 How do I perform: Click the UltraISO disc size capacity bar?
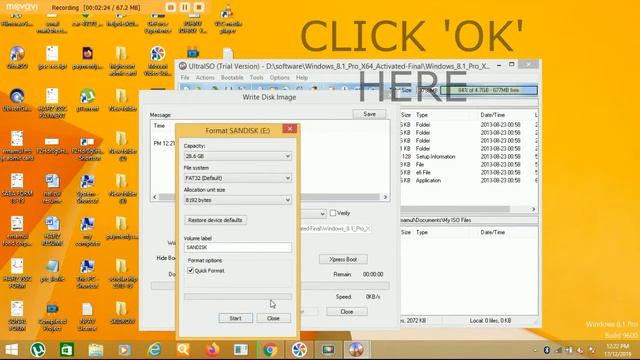[489, 90]
